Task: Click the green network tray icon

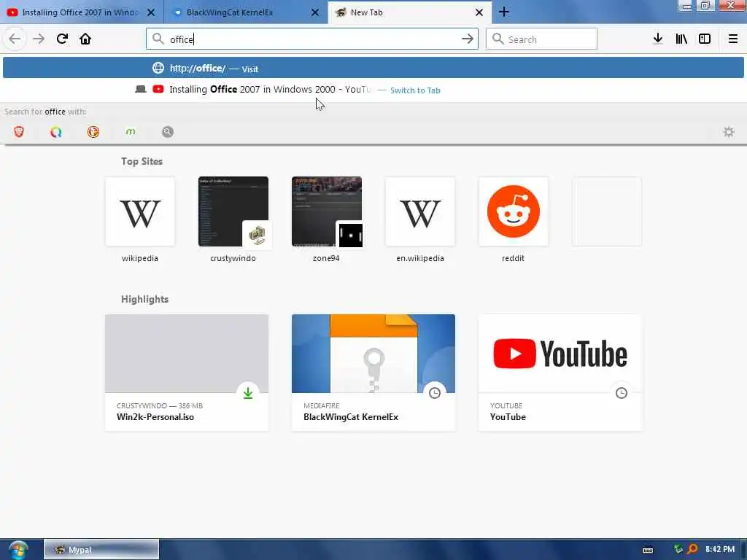Action: pos(678,550)
